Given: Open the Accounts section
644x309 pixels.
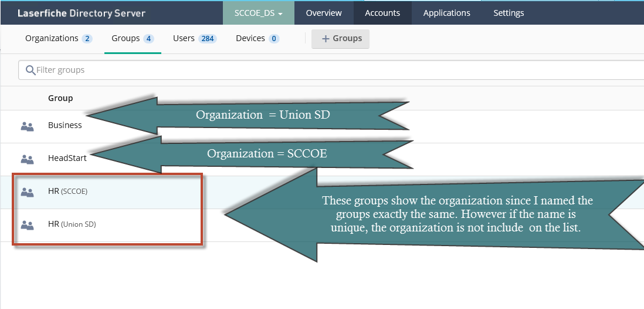Looking at the screenshot, I should tap(382, 13).
